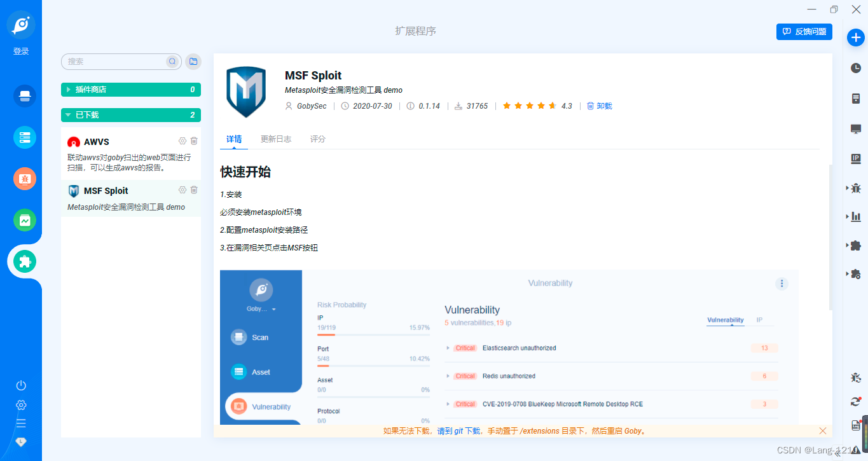Click the blue plus button for a new scan
The image size is (868, 461).
click(x=856, y=38)
